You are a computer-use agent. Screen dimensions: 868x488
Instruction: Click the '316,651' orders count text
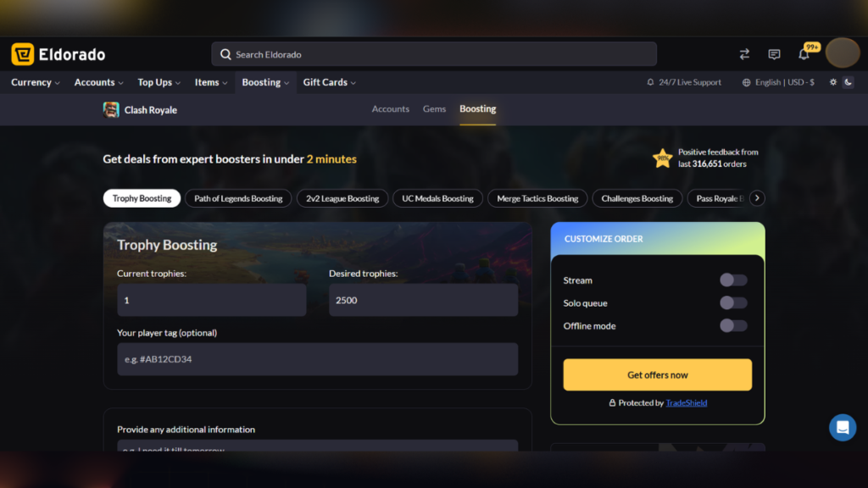click(x=707, y=164)
